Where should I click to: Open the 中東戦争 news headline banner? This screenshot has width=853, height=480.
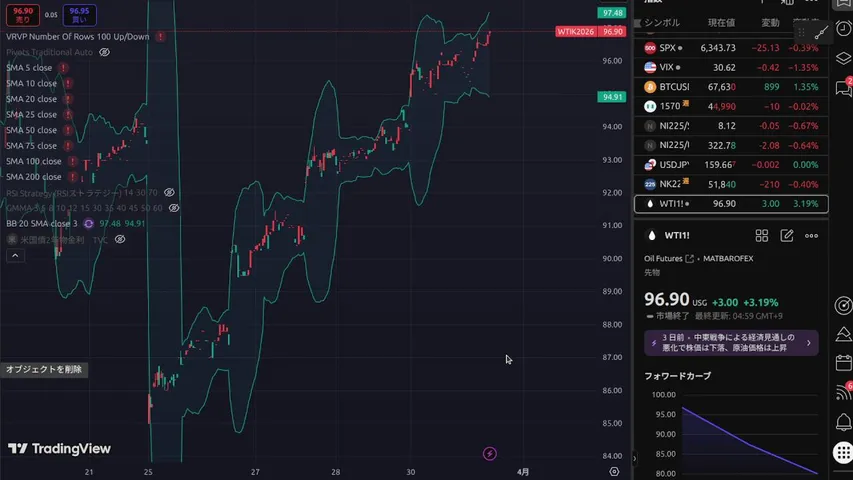731,343
